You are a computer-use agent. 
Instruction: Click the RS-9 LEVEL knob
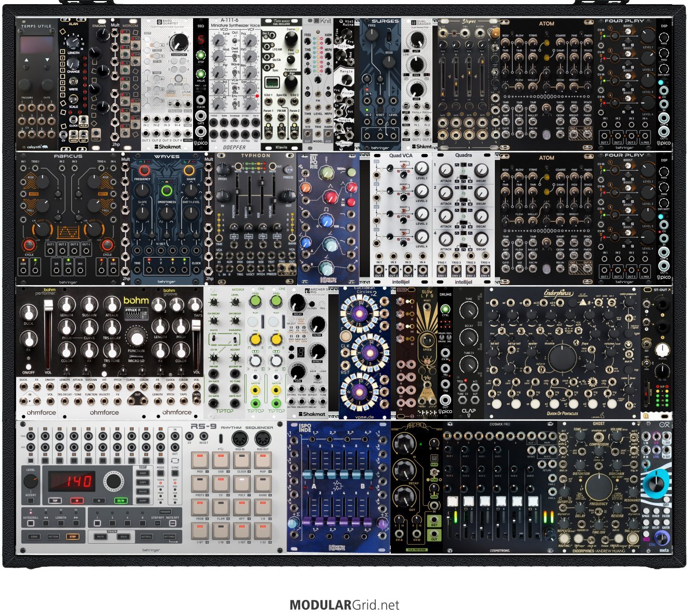[31, 482]
